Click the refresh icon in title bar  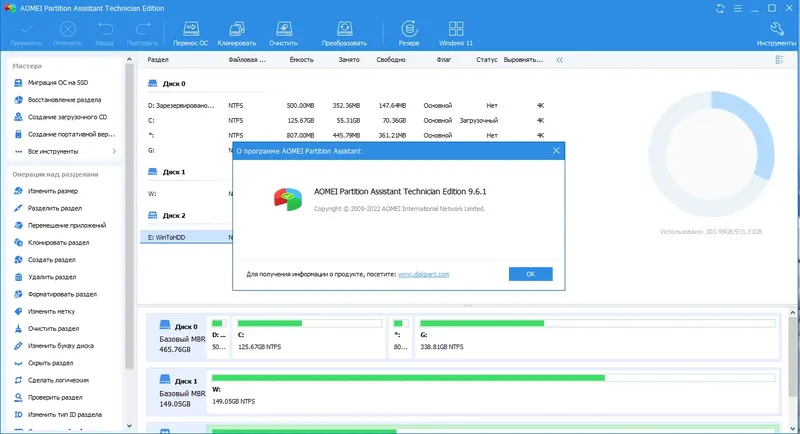tap(720, 9)
